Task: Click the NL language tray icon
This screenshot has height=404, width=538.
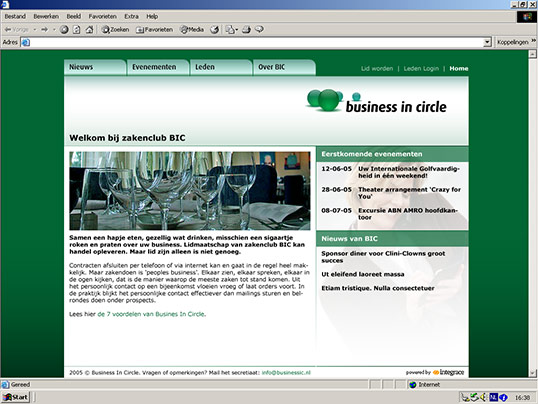Action: click(493, 397)
